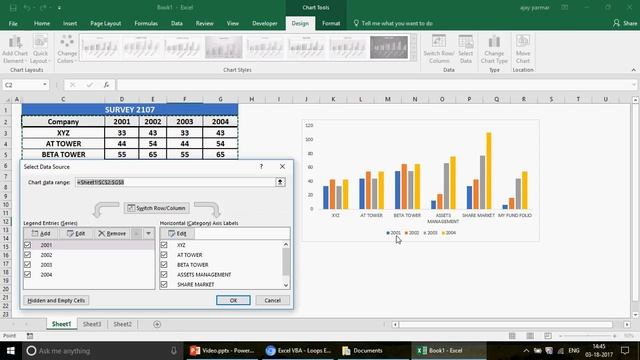Image resolution: width=640 pixels, height=360 pixels.
Task: Uncheck ASSETS MANAGEMENT category checkbox
Action: [x=164, y=275]
